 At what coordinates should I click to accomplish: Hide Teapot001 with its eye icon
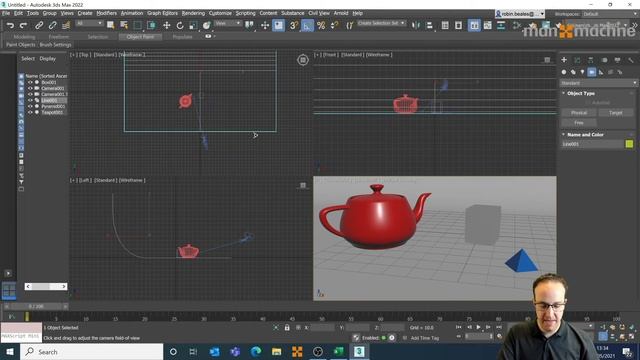point(30,112)
